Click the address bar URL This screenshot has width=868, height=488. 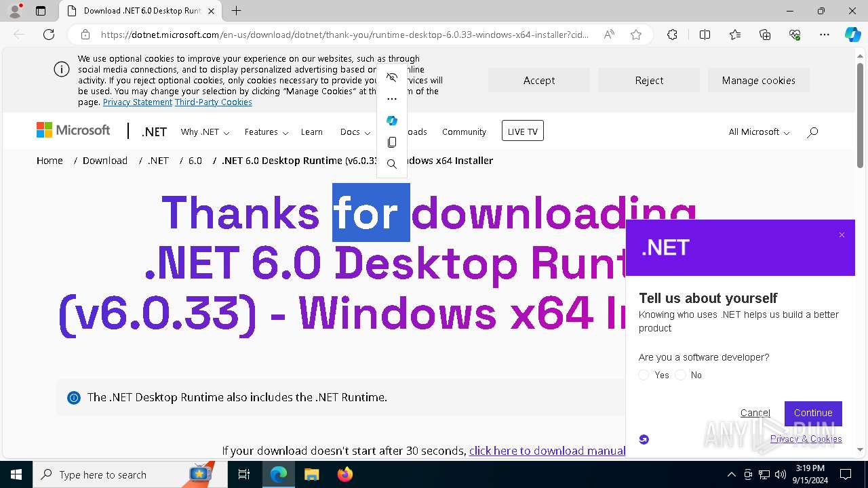point(344,35)
